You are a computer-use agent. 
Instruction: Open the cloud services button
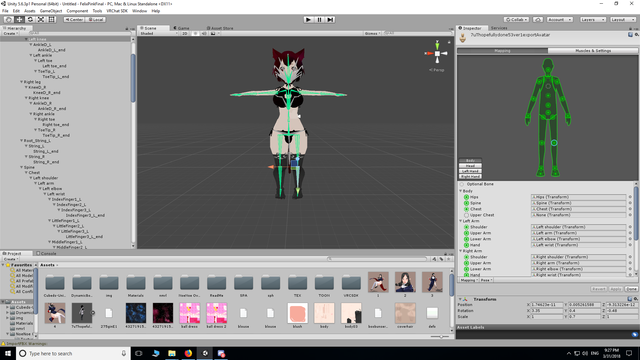[538, 20]
